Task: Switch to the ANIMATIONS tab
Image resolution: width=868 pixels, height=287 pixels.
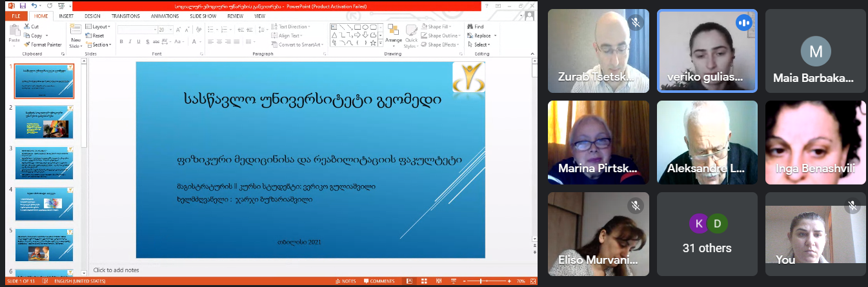Action: click(165, 16)
